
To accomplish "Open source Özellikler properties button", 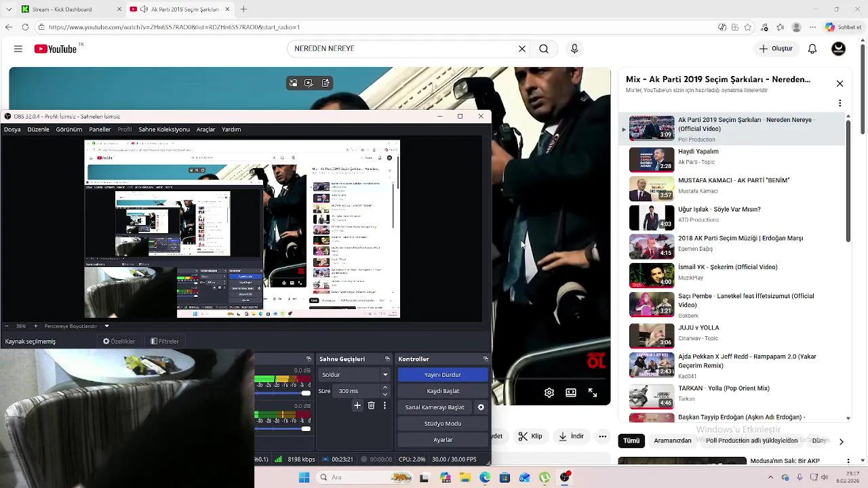I will pyautogui.click(x=119, y=342).
